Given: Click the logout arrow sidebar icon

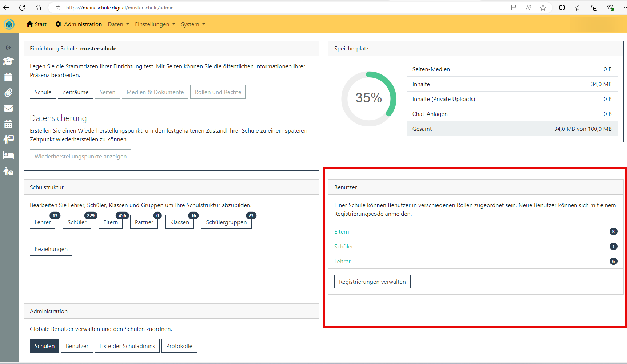Looking at the screenshot, I should coord(8,48).
